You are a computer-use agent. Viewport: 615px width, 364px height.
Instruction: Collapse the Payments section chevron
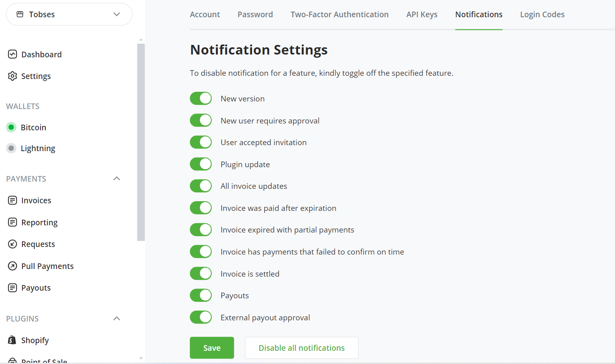(x=117, y=178)
